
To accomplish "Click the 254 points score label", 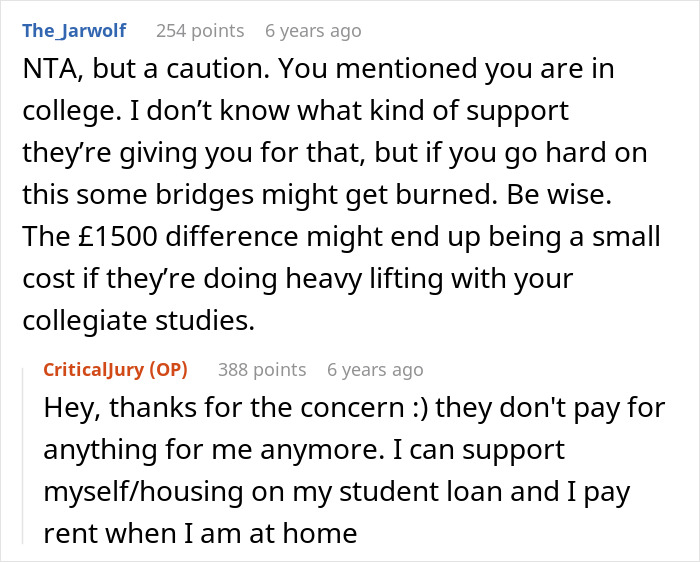I will [200, 30].
